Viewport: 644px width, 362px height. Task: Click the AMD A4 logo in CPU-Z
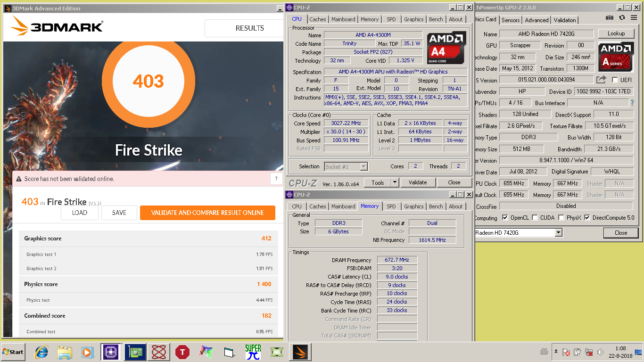click(x=446, y=48)
